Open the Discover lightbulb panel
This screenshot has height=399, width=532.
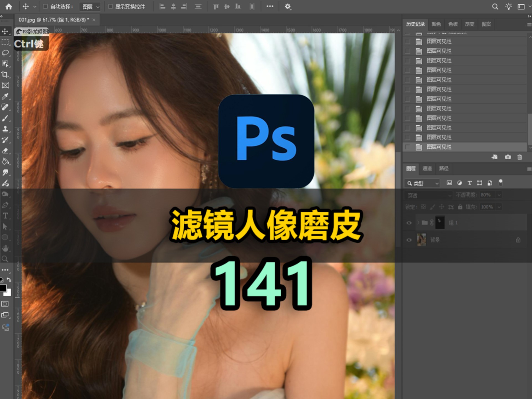coord(508,6)
